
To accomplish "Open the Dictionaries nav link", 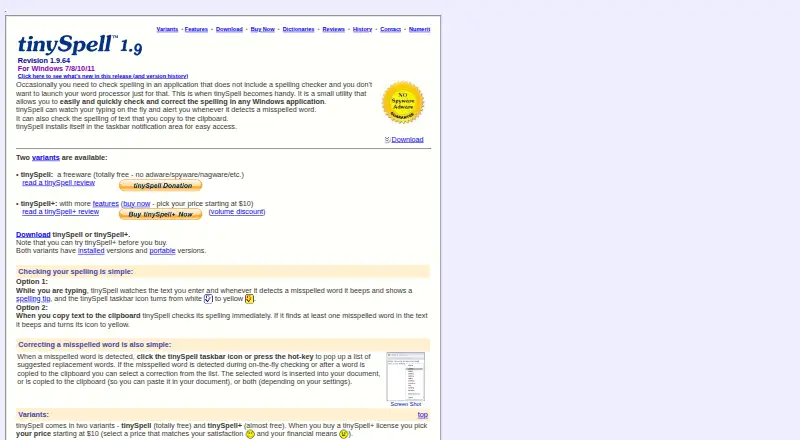I will pyautogui.click(x=298, y=29).
